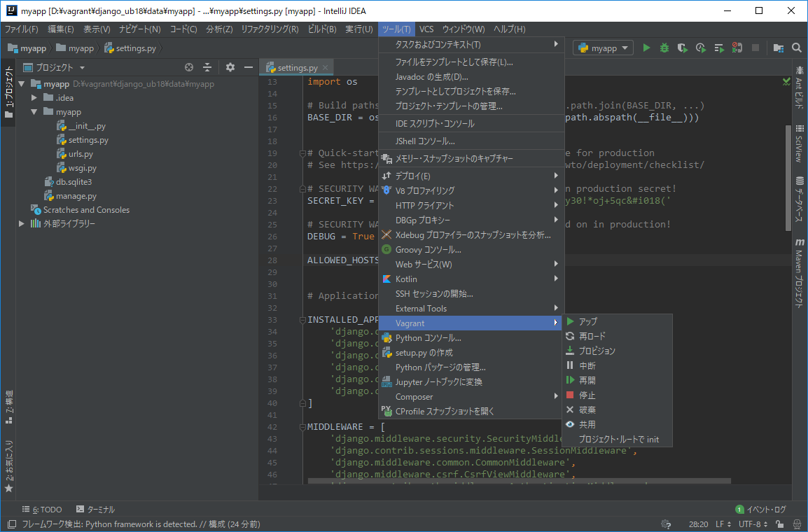Select Python コンソール... menu item
The image size is (808, 532).
(471, 338)
